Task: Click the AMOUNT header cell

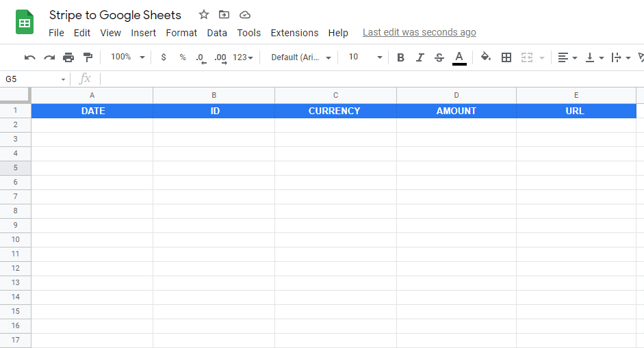Action: point(456,111)
